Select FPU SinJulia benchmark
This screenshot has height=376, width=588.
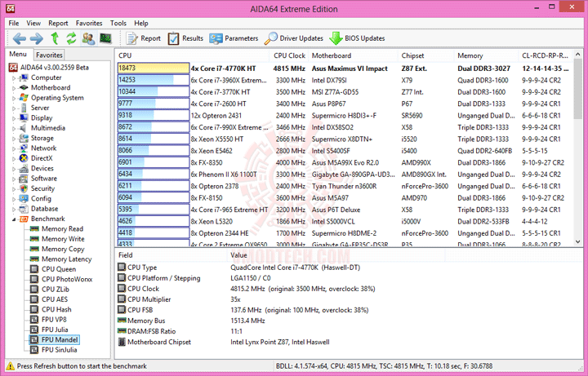pyautogui.click(x=54, y=350)
